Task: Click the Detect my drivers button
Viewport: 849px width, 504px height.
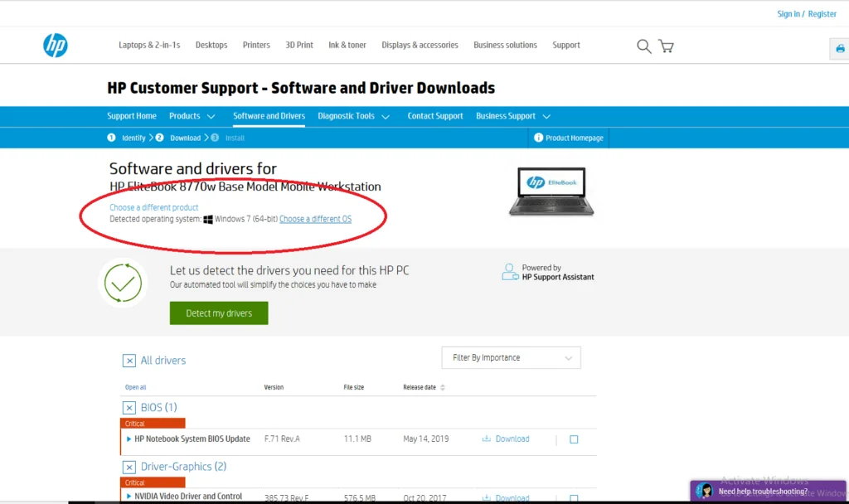Action: [x=219, y=313]
